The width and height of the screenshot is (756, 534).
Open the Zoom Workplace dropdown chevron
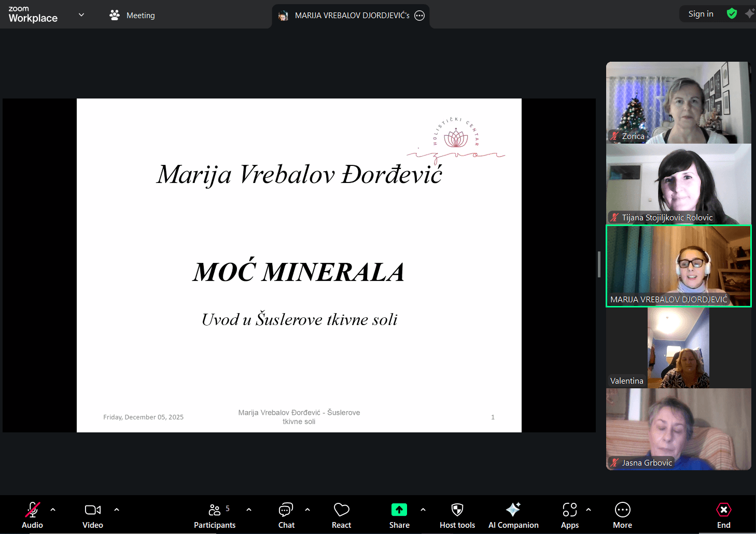point(81,15)
